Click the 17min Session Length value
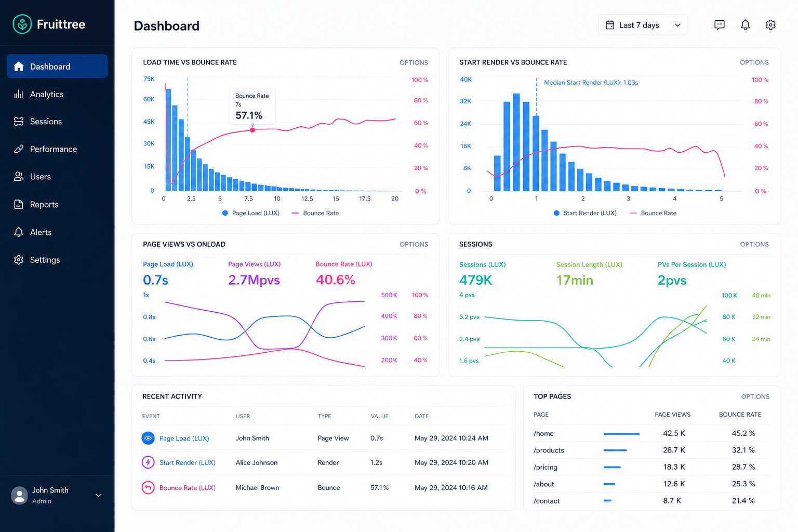Image resolution: width=798 pixels, height=532 pixels. click(575, 280)
